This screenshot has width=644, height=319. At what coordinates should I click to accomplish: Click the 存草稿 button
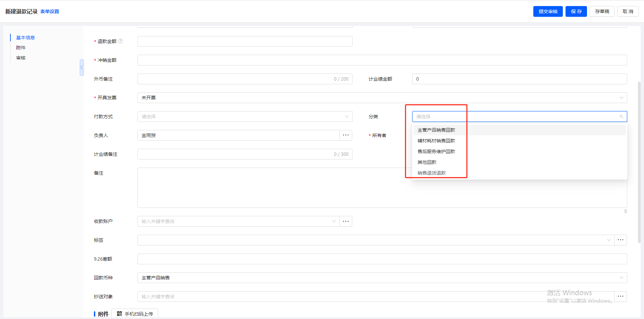tap(602, 11)
